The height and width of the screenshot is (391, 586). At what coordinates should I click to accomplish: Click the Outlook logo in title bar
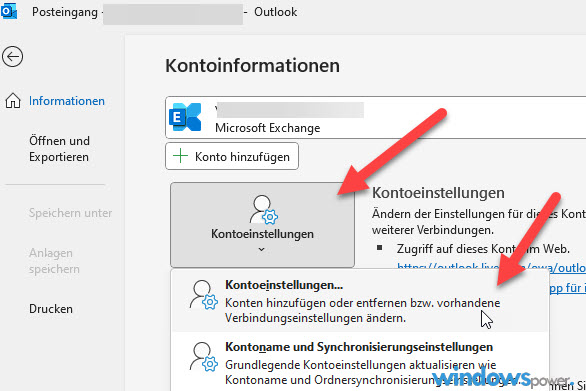(x=9, y=12)
